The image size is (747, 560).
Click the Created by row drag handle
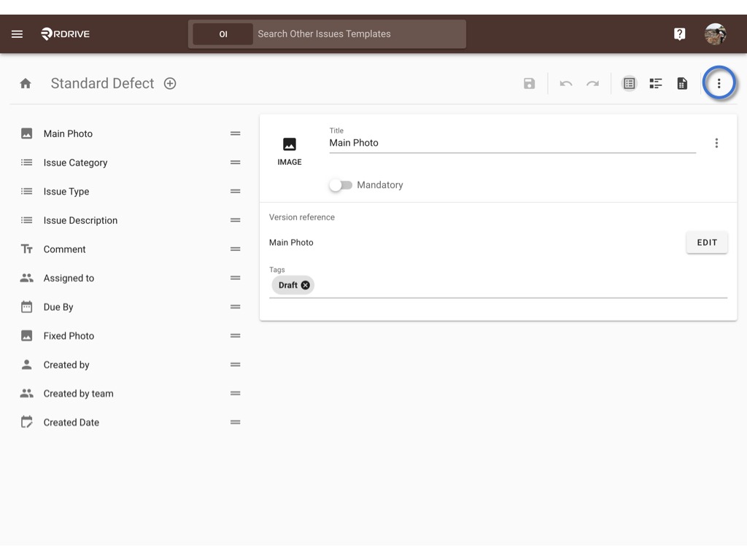[236, 365]
